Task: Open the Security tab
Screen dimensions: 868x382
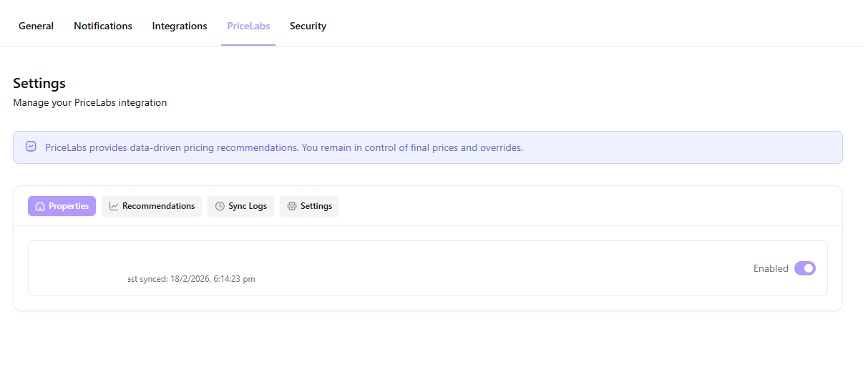Action: tap(308, 26)
